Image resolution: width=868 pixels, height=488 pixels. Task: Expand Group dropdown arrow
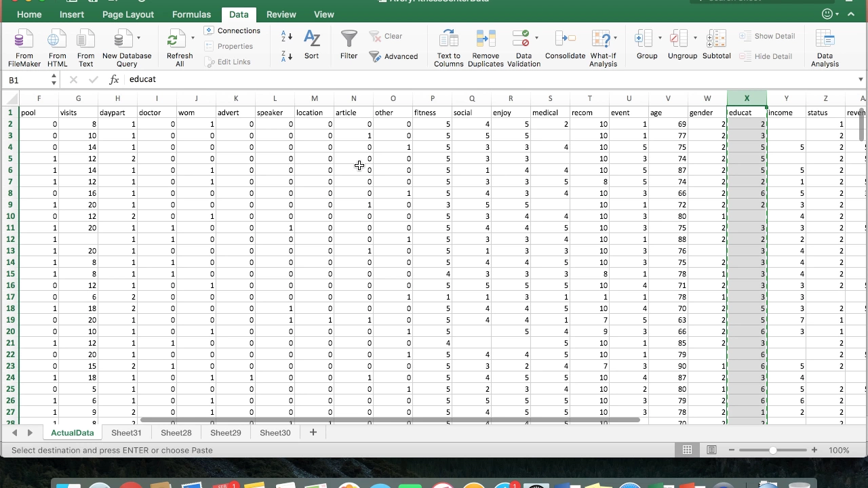click(x=660, y=38)
